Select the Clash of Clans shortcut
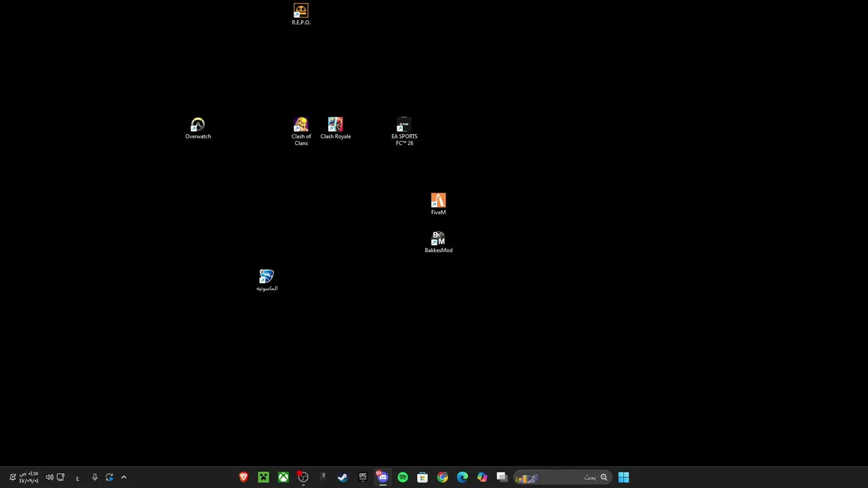 point(301,131)
